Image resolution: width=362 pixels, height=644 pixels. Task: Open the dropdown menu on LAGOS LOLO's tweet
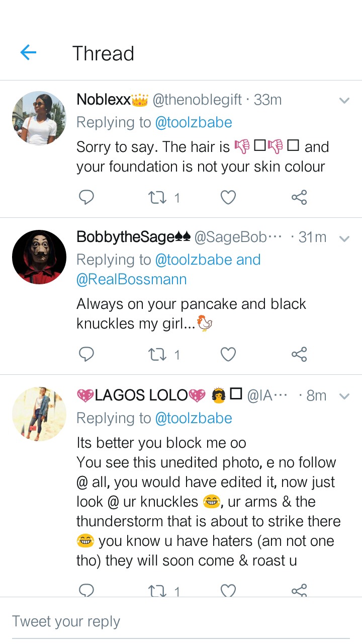344,396
